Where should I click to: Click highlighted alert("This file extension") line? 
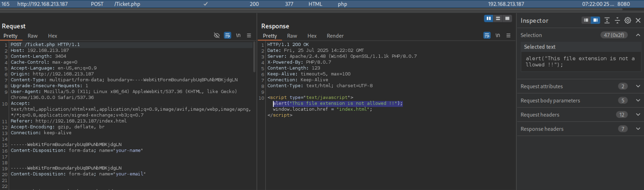[338, 103]
